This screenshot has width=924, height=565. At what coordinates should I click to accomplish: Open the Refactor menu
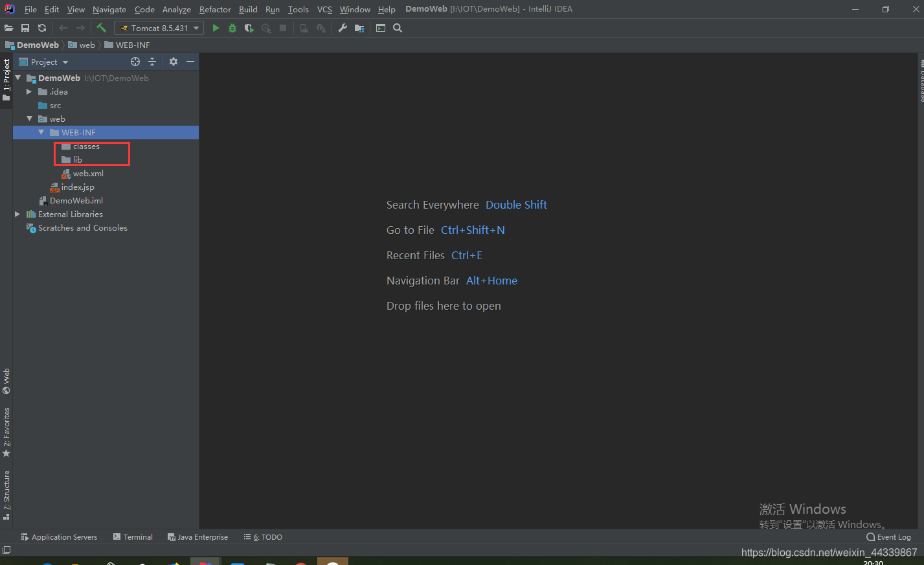[215, 9]
